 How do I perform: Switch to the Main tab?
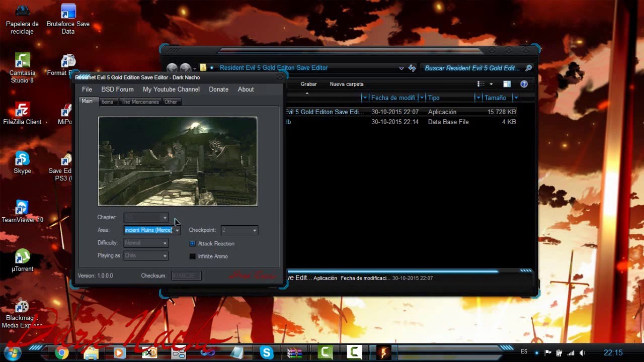[x=87, y=101]
